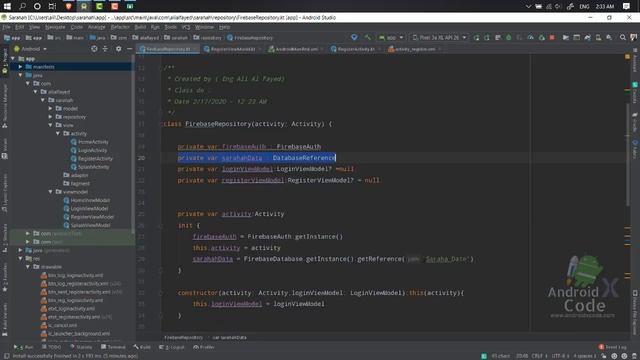Select HomeActivity in the project tree
Screen dimensions: 640x360
90,142
